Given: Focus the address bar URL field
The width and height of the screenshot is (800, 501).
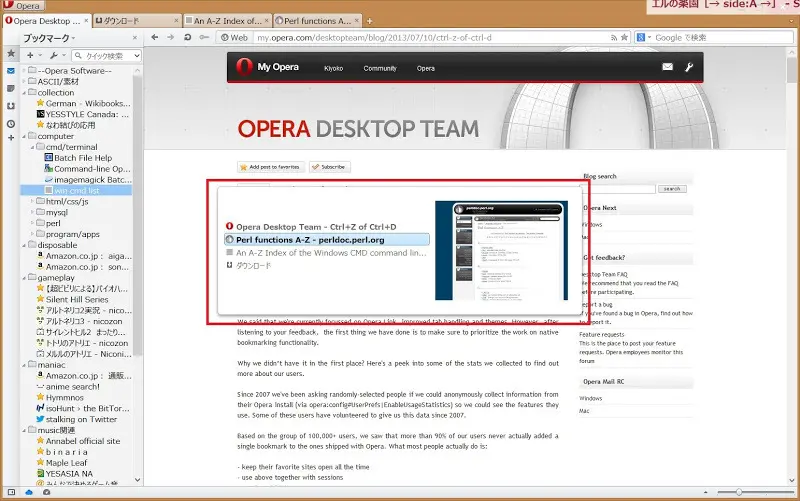Looking at the screenshot, I should 431,37.
